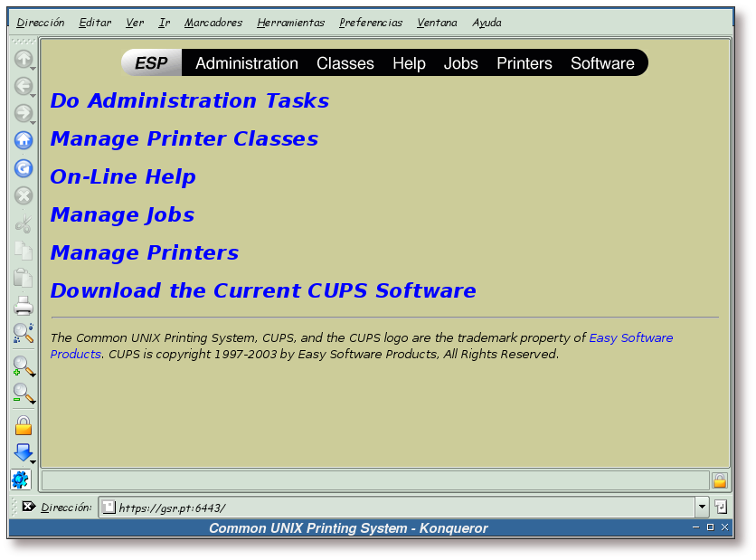This screenshot has width=756, height=560.
Task: Open the Forward button history arrow
Action: 33,123
